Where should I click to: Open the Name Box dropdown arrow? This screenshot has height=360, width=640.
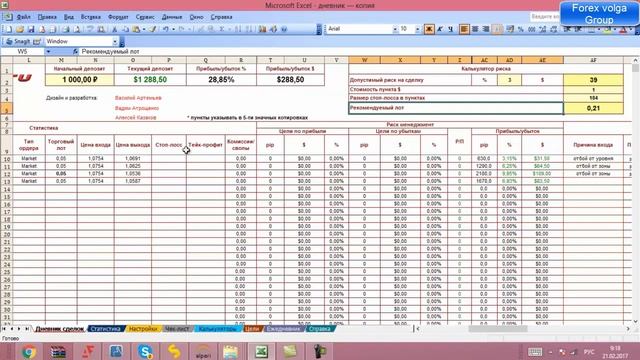[48, 52]
